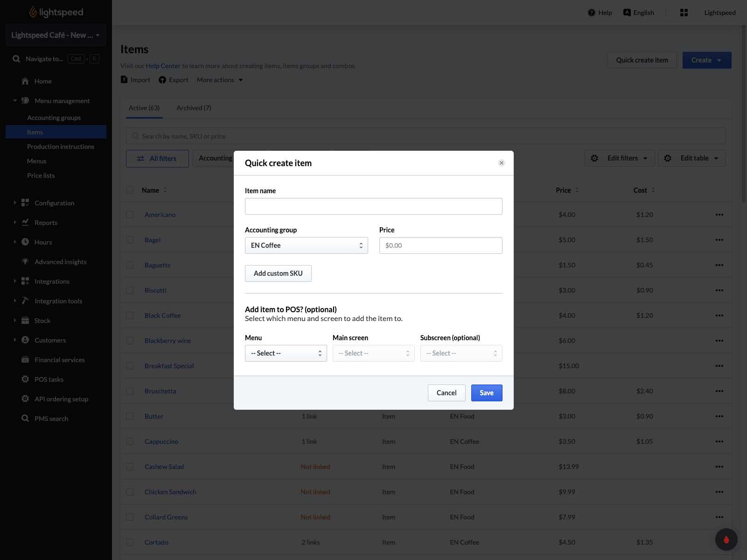Check the select-all checkbox in Name header
Image resolution: width=747 pixels, height=560 pixels.
[130, 190]
